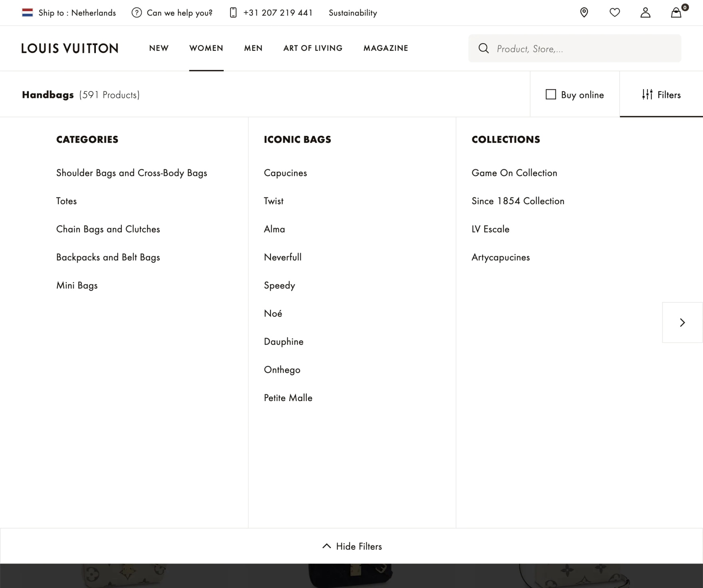Click the right chevron arrow for more filters
This screenshot has height=588, width=703.
pos(682,322)
